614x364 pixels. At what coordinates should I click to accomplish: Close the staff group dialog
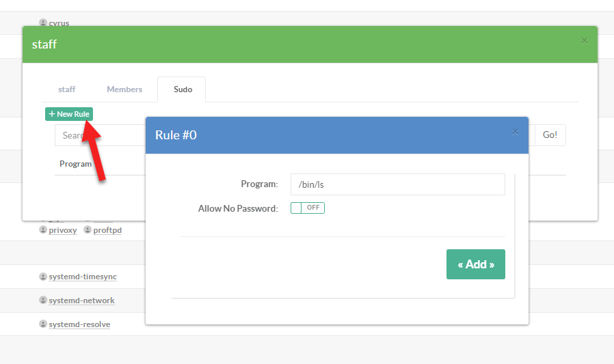coord(584,41)
